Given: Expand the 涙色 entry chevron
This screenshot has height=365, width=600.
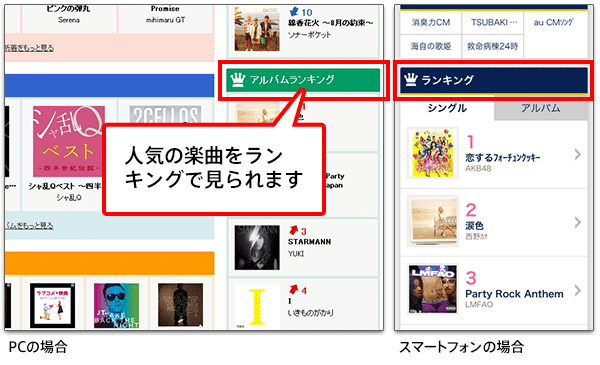Looking at the screenshot, I should pyautogui.click(x=577, y=222).
